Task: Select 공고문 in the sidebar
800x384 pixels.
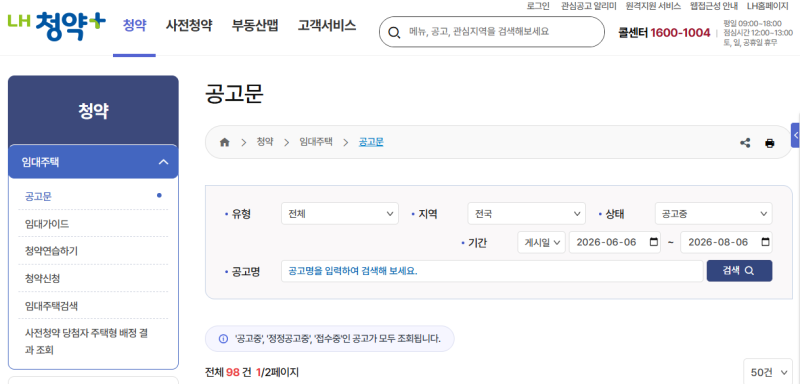Action: 38,196
